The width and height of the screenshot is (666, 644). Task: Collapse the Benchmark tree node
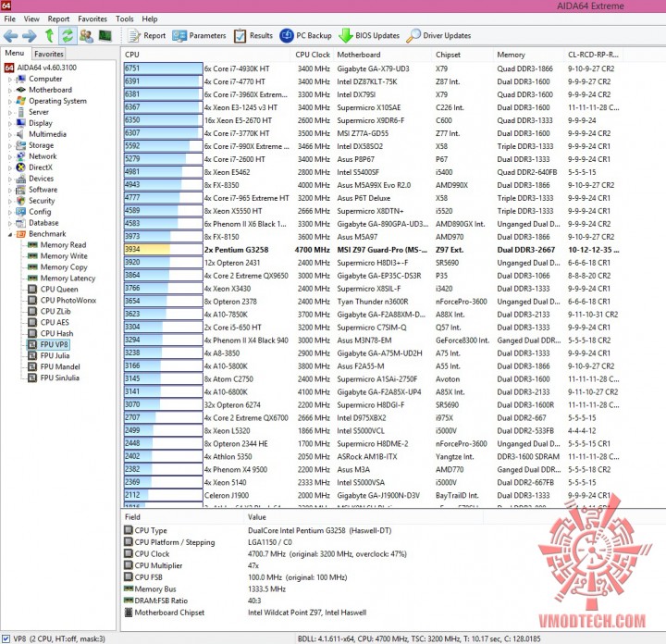pyautogui.click(x=10, y=234)
